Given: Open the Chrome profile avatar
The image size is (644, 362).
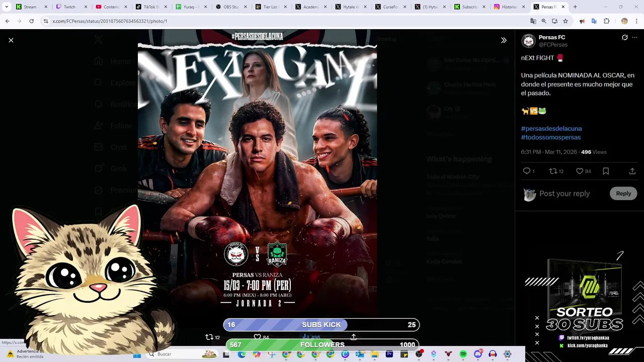Looking at the screenshot, I should [x=624, y=21].
